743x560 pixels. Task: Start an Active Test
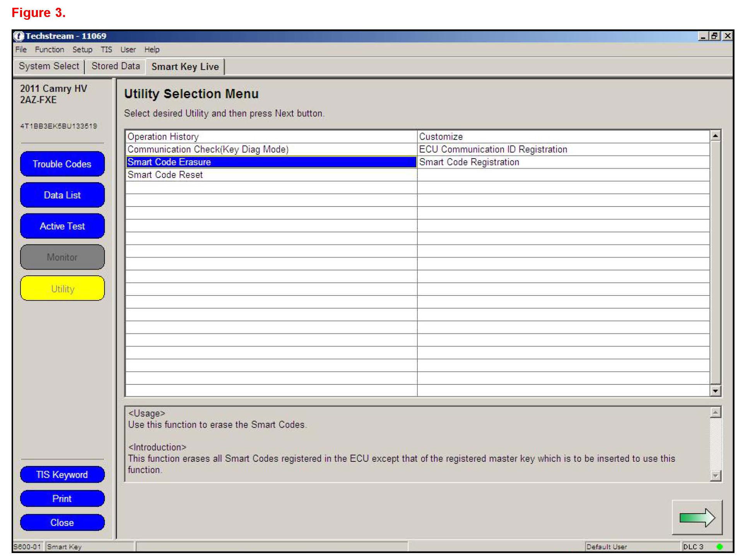[x=62, y=226]
